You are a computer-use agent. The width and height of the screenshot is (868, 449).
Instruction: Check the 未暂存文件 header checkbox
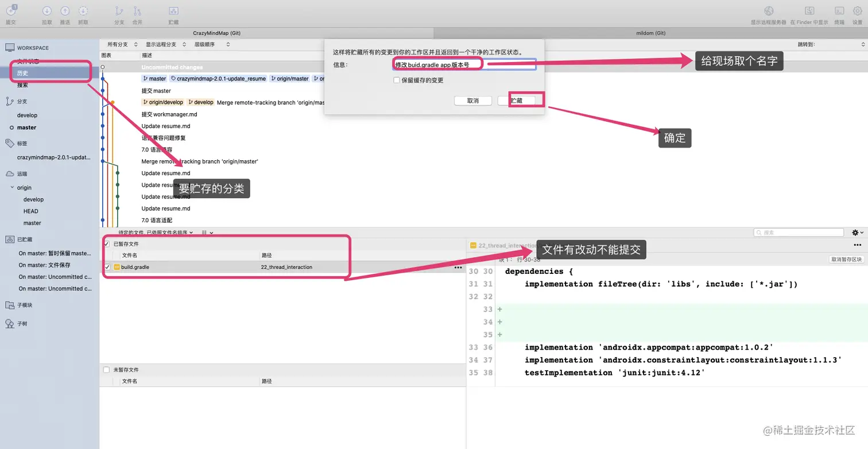(106, 370)
